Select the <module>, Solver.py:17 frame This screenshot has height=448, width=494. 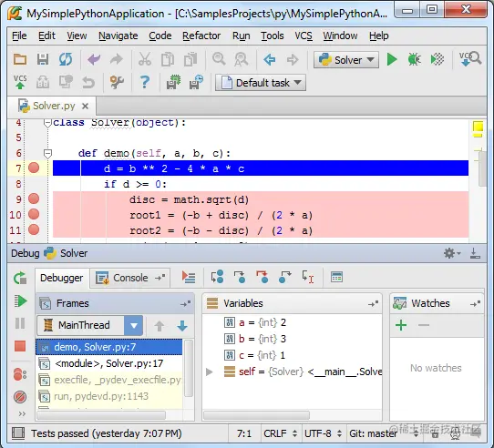[109, 363]
